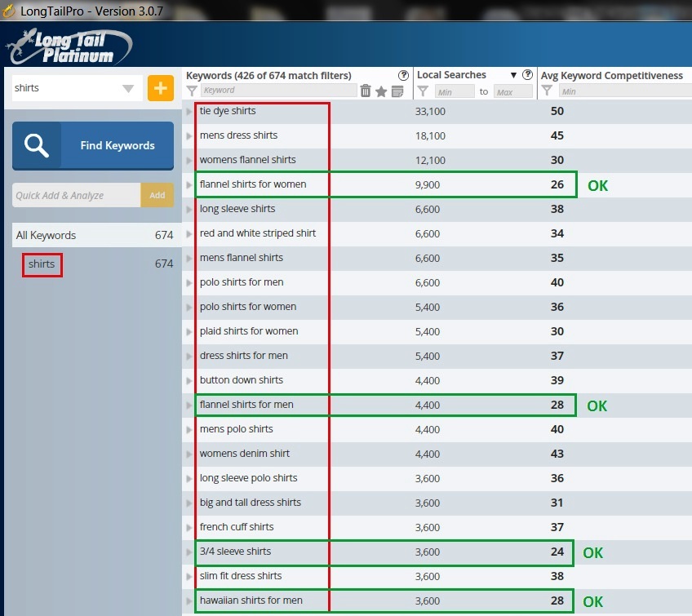Click the Keyword filter text field
Screen dimensions: 692x616
279,90
